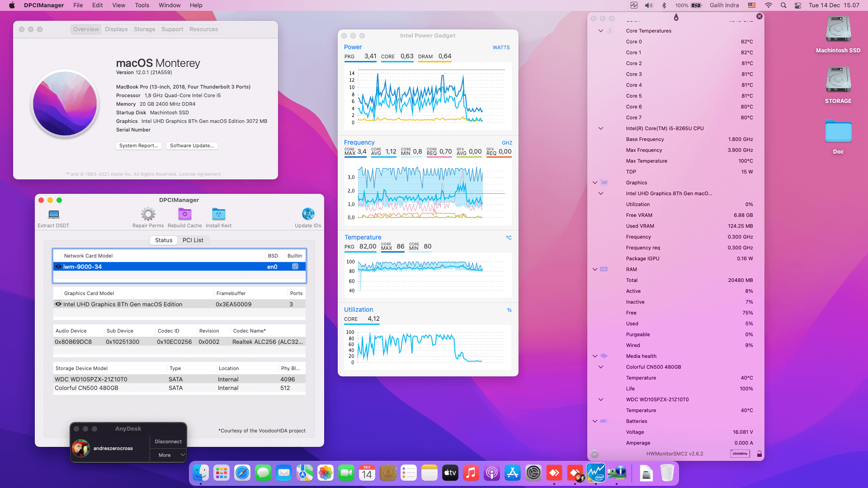
Task: Open Trash in the Dock
Action: click(x=667, y=473)
